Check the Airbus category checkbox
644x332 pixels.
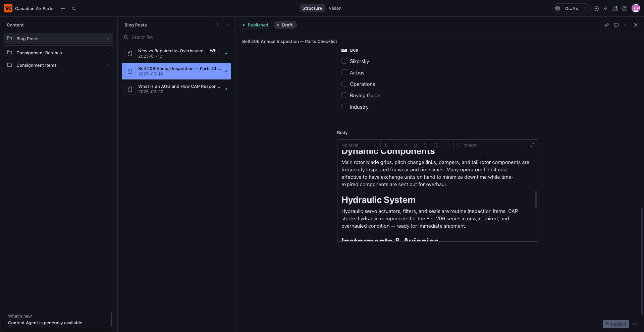tap(344, 72)
